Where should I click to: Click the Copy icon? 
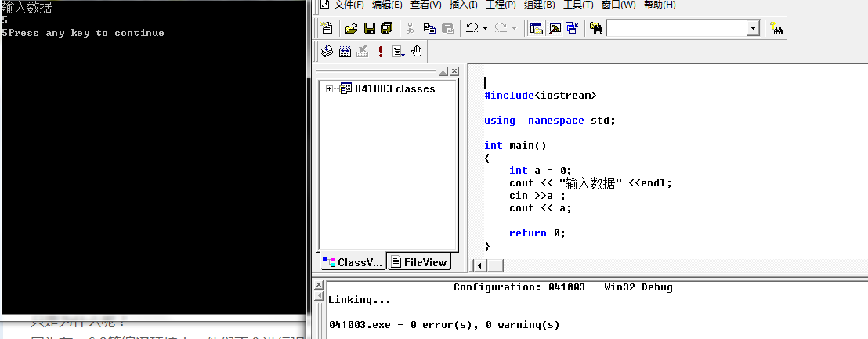coord(429,28)
